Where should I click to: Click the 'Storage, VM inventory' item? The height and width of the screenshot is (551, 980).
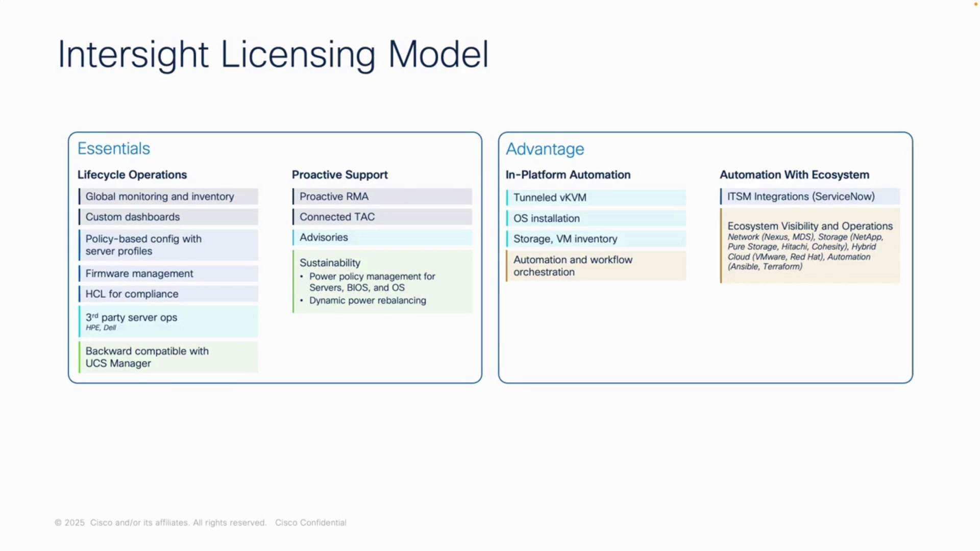pos(596,239)
